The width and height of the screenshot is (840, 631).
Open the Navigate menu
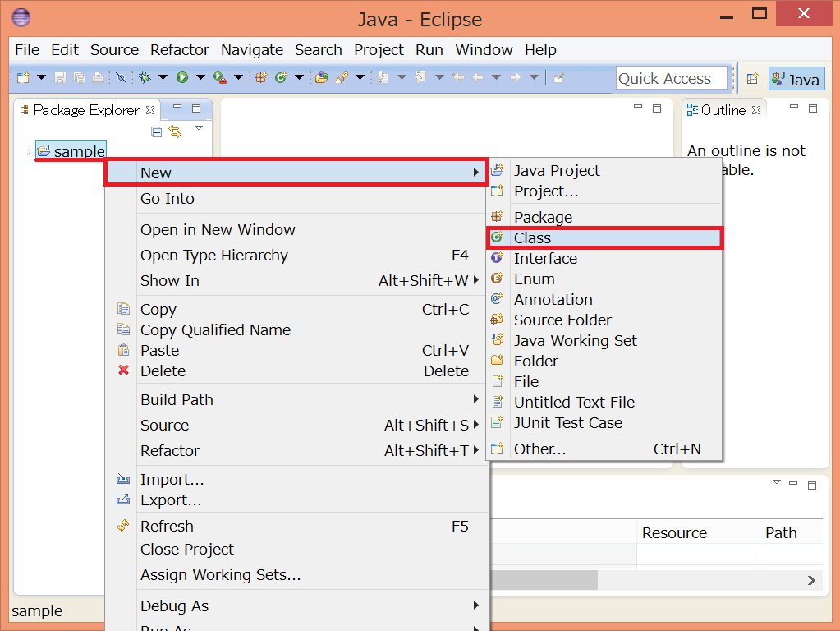(x=252, y=50)
